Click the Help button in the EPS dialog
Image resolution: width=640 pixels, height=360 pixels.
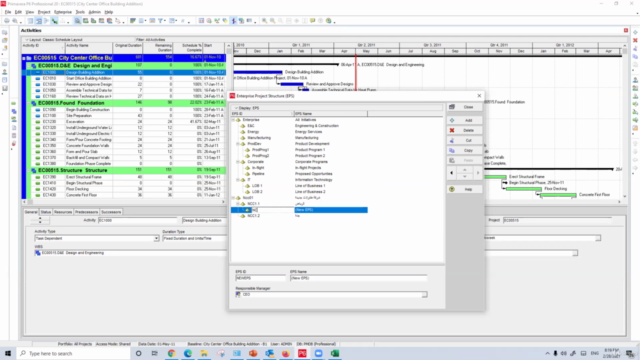tap(464, 189)
